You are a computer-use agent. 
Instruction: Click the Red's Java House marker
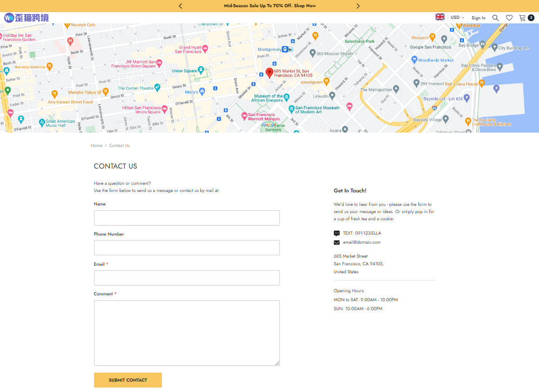tap(481, 83)
